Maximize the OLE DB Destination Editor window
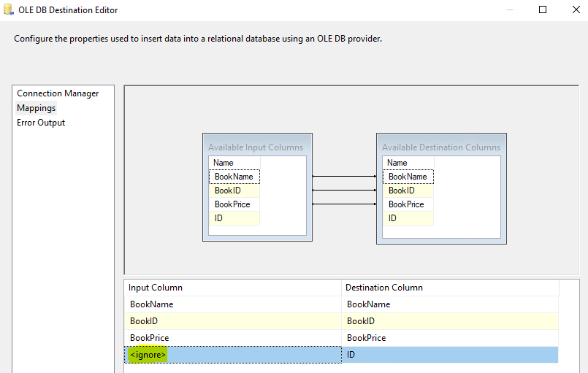The width and height of the screenshot is (588, 373). pyautogui.click(x=543, y=10)
